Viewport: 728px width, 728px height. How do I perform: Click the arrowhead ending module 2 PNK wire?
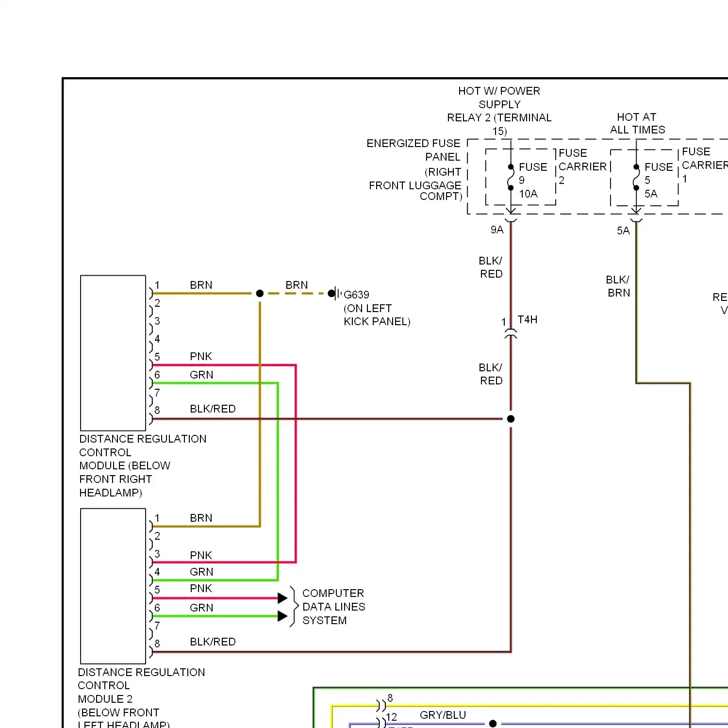coord(282,598)
